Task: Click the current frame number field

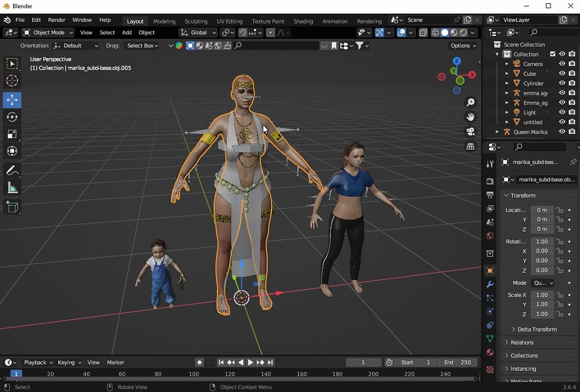Action: pyautogui.click(x=363, y=363)
